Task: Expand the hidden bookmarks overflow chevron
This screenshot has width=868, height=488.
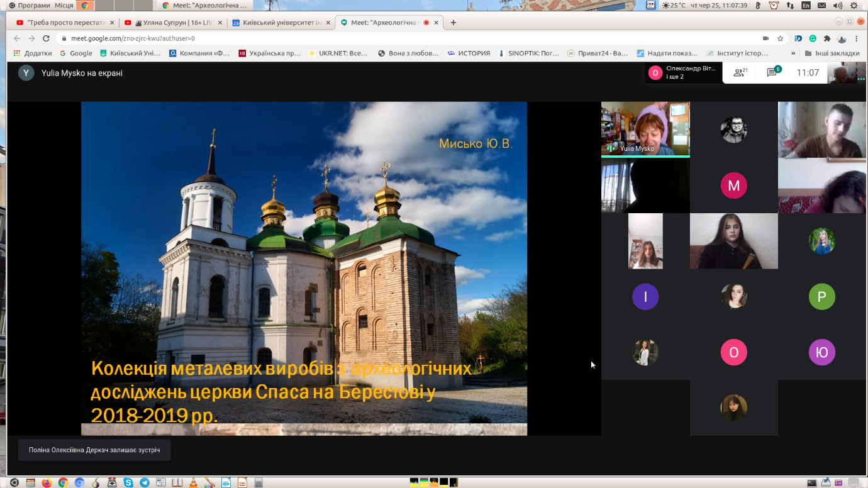Action: (793, 53)
